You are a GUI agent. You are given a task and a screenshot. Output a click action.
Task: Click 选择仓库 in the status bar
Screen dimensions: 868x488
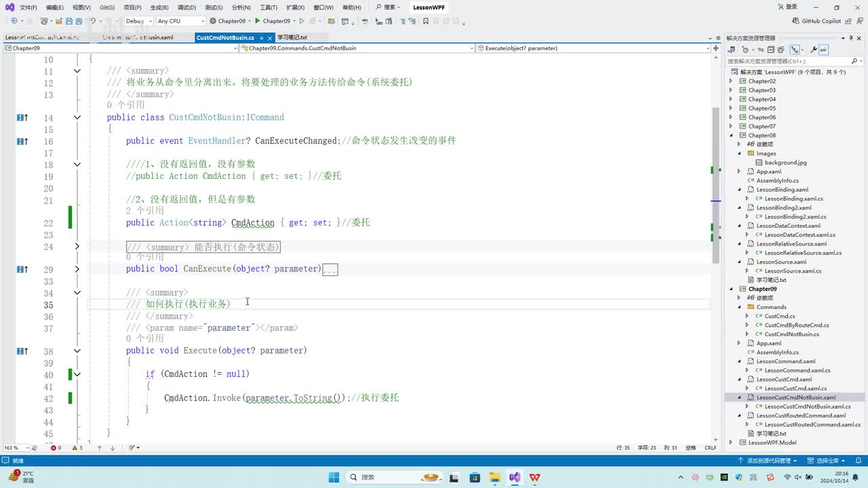(x=827, y=461)
